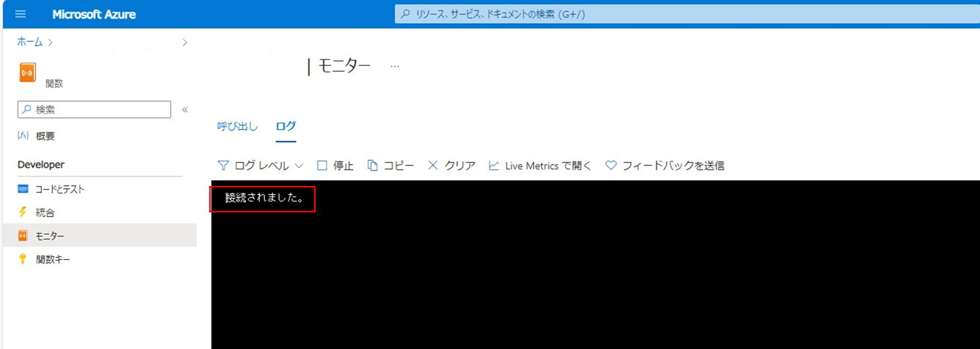Click the second breadcrumb chevron arrow

tap(185, 43)
